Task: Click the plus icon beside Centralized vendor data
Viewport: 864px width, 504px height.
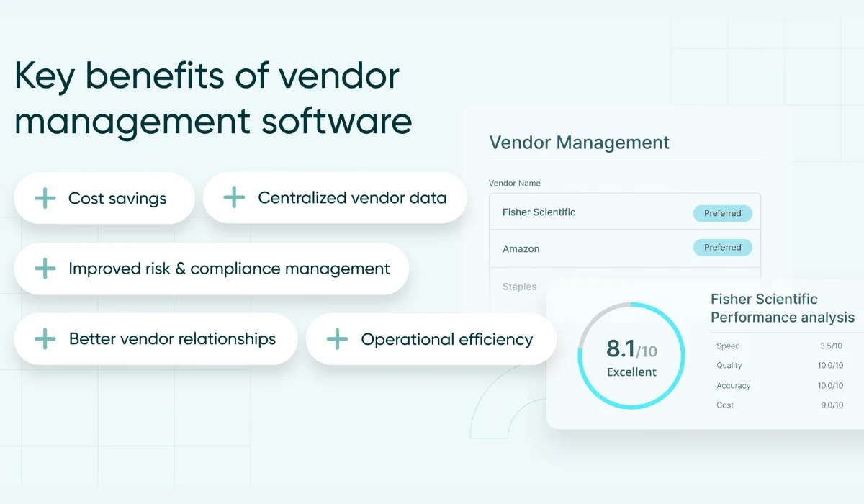Action: point(234,197)
